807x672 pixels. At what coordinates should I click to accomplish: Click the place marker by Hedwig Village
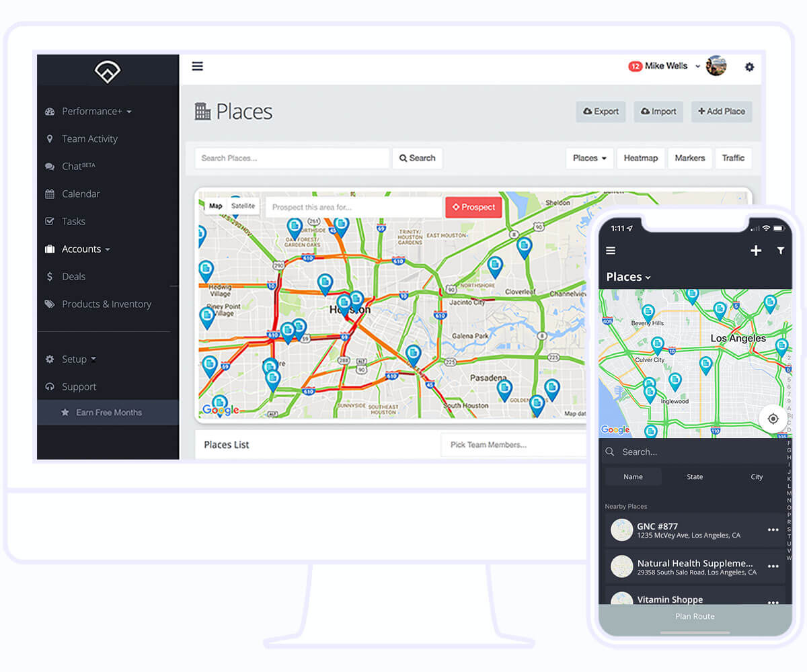click(206, 271)
